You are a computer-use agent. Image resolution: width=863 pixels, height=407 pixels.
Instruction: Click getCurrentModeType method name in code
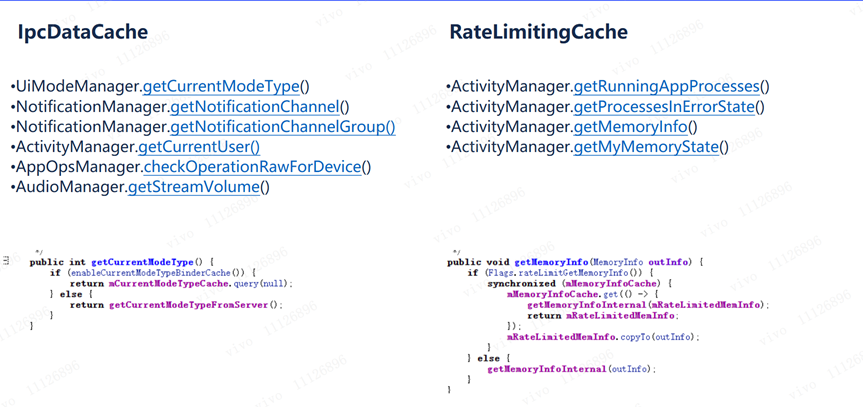coord(143,262)
